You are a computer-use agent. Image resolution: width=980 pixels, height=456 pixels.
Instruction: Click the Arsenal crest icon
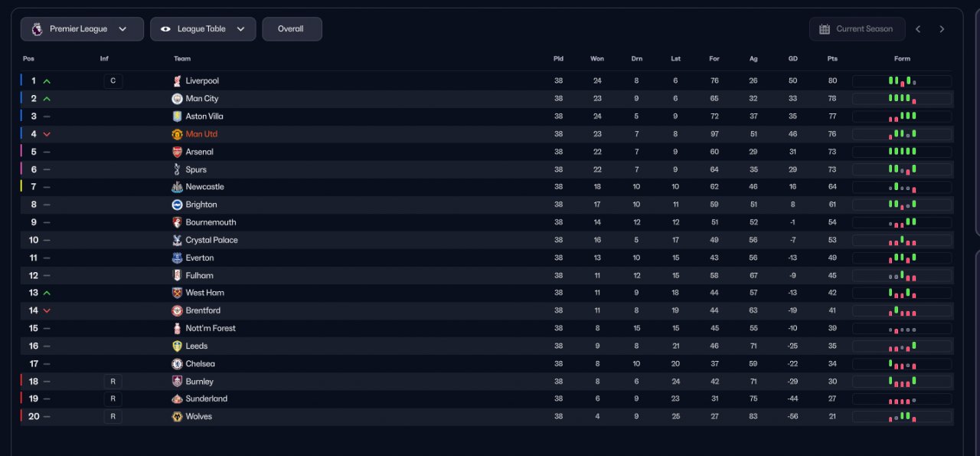(177, 152)
